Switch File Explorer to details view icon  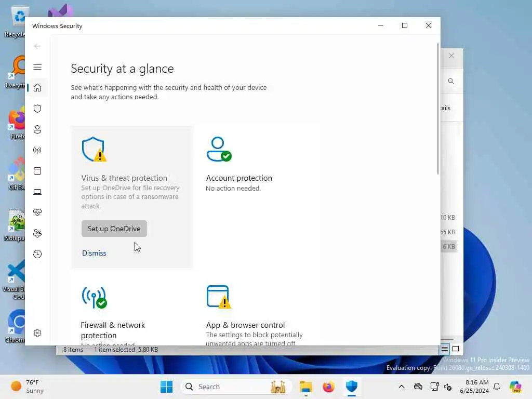pos(445,349)
